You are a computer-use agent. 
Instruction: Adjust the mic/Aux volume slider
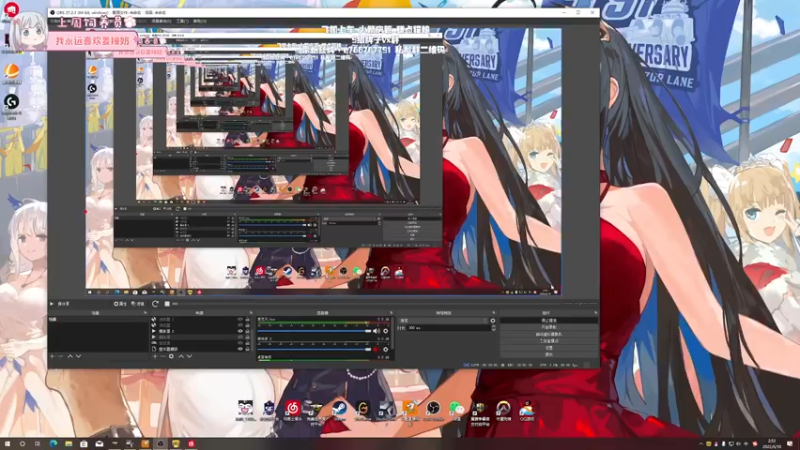click(x=314, y=331)
